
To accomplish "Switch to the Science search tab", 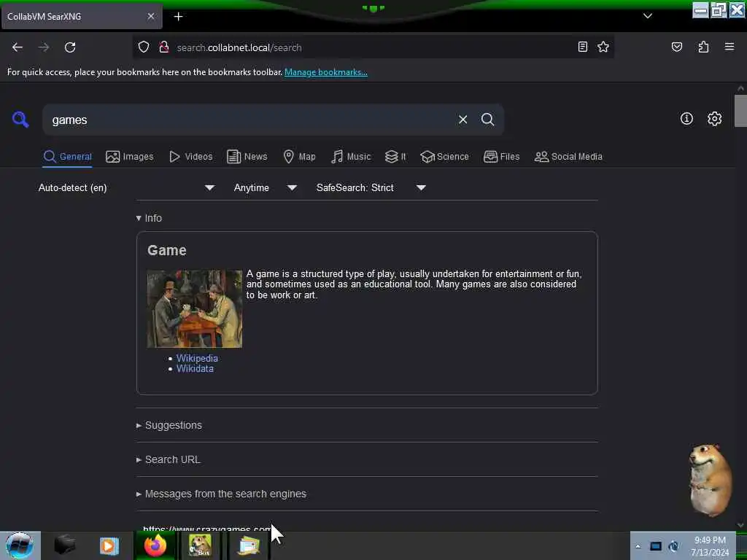I will click(x=444, y=157).
